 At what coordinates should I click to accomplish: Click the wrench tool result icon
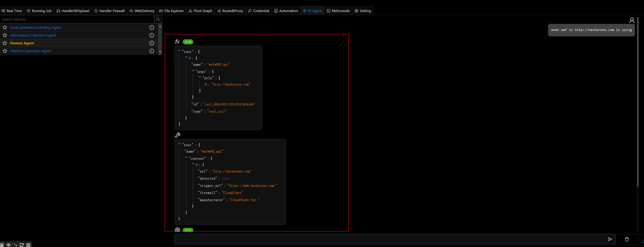click(x=178, y=135)
